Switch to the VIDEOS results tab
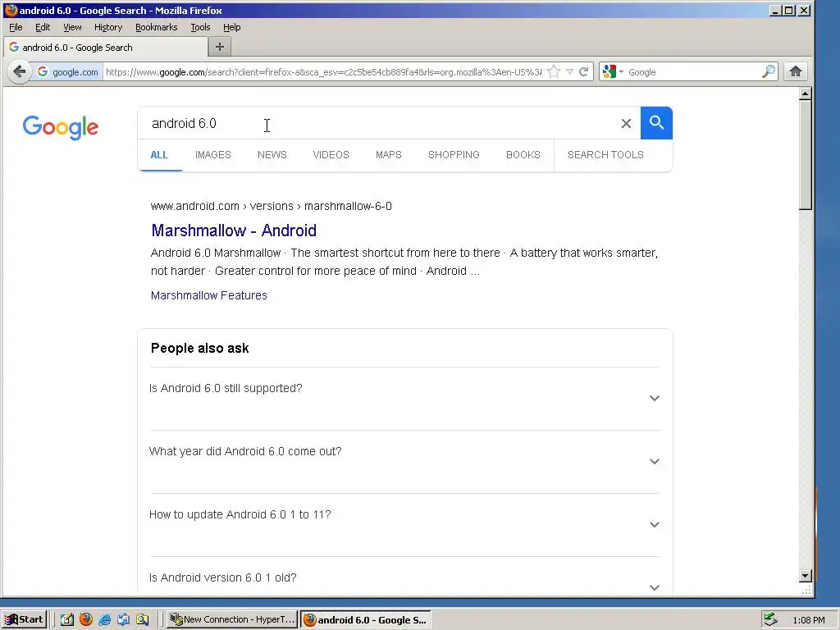Image resolution: width=840 pixels, height=630 pixels. [331, 155]
